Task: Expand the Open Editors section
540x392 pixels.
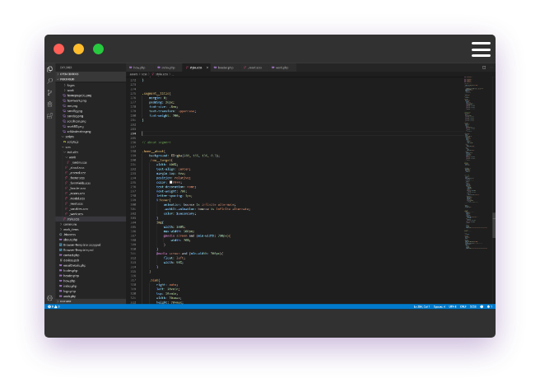Action: coord(67,74)
